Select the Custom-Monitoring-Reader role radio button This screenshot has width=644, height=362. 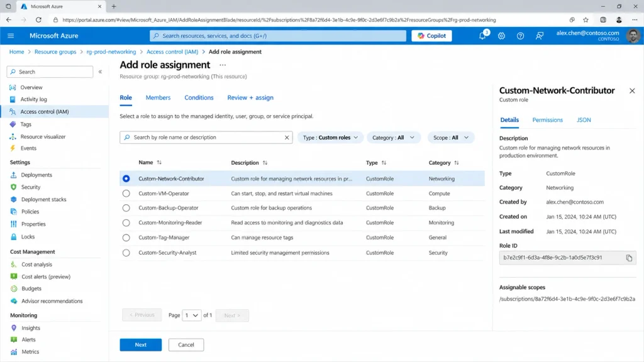click(x=126, y=223)
